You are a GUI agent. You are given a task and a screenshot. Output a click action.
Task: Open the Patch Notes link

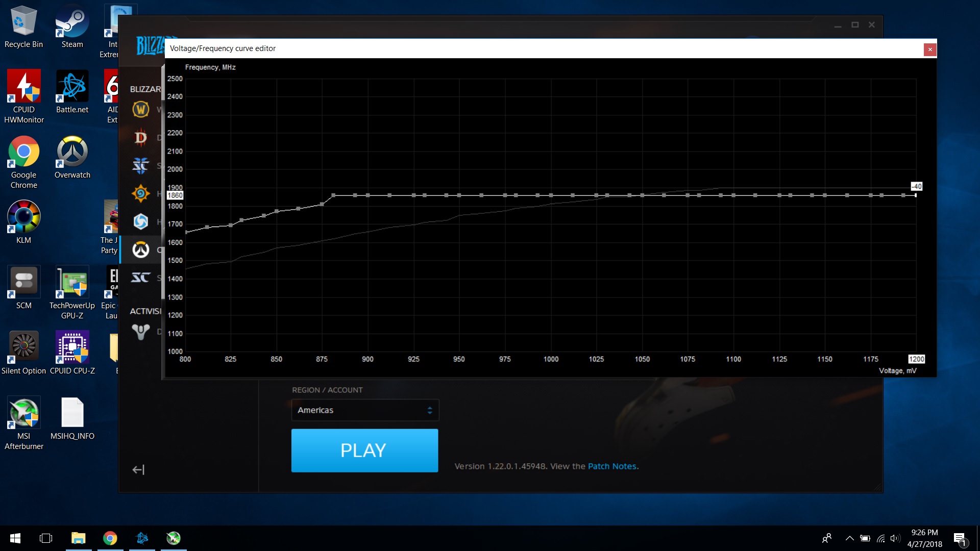pyautogui.click(x=612, y=466)
